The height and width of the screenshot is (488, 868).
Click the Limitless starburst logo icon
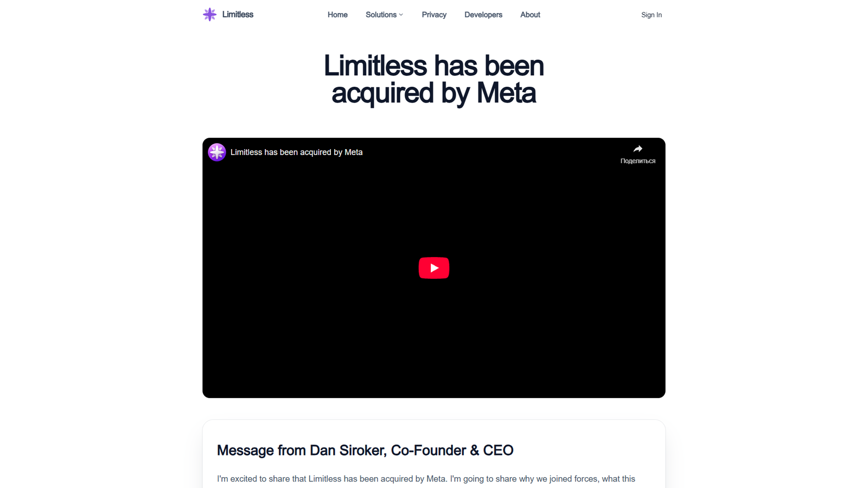(209, 14)
